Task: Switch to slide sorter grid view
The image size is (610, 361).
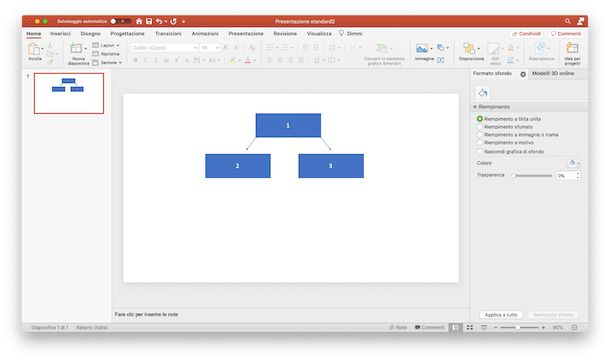Action: 470,328
